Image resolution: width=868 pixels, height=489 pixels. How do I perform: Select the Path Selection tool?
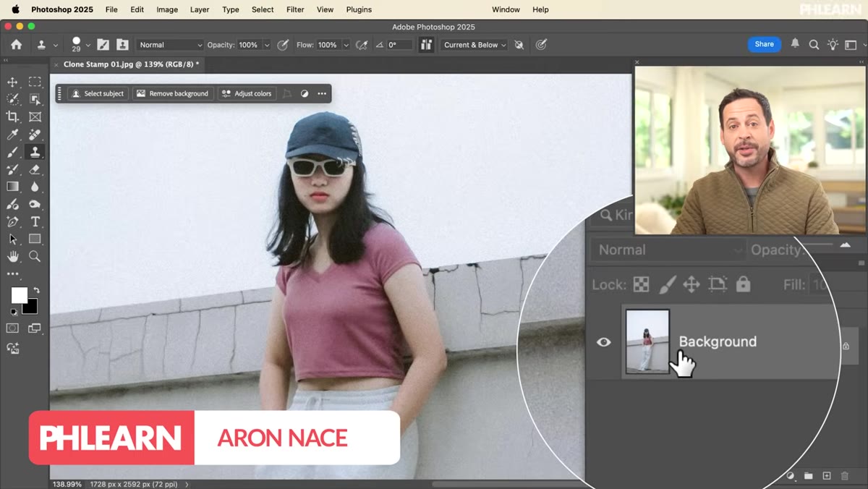(x=12, y=239)
